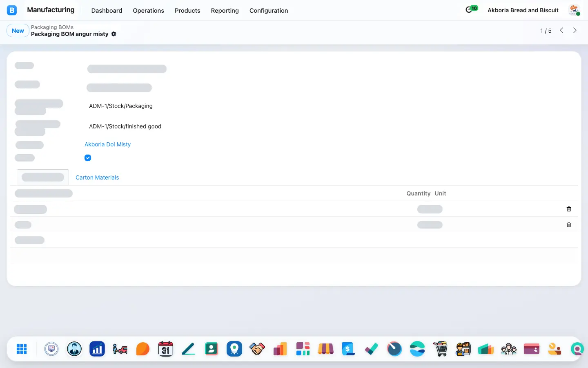Click the blue B Manufacturing logo

12,10
